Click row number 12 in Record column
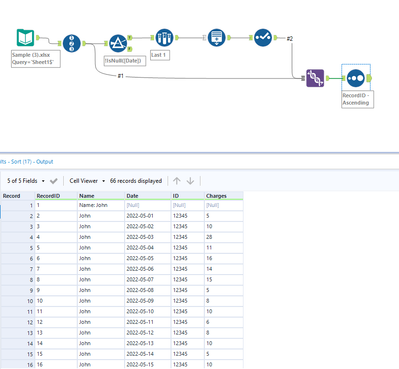 point(17,322)
